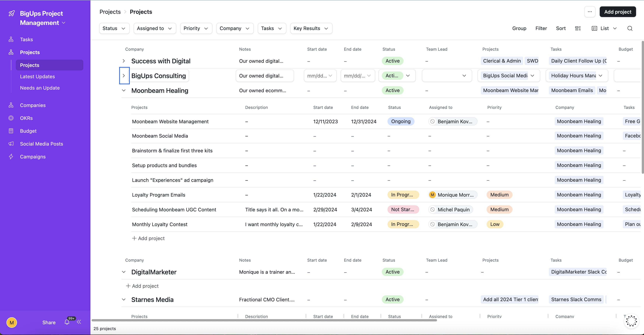Screen dimensions: 644x335
Task: Collapse Moonbeam Healing company row
Action: pyautogui.click(x=124, y=90)
